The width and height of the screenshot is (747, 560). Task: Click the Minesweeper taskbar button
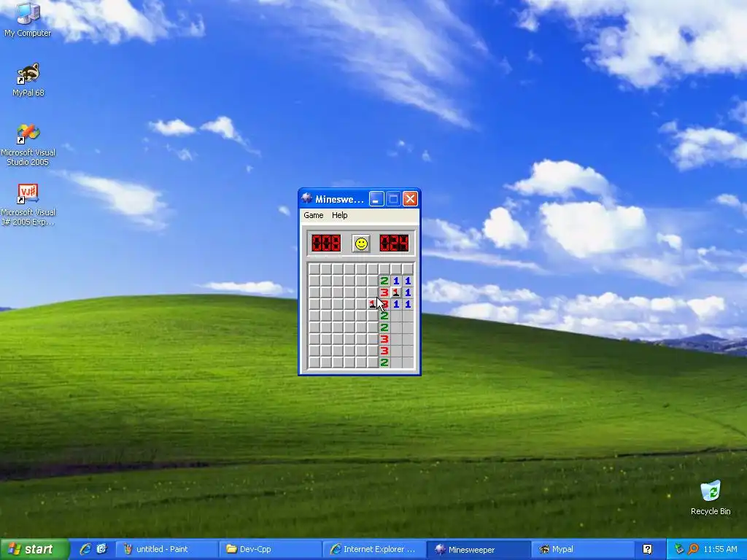click(479, 549)
